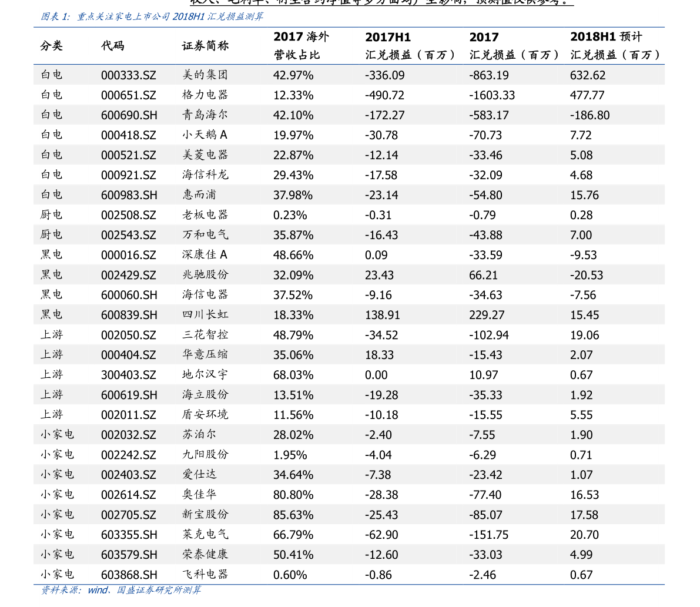
Task: Click the value 17.58 for 新宝股份
Action: point(584,515)
